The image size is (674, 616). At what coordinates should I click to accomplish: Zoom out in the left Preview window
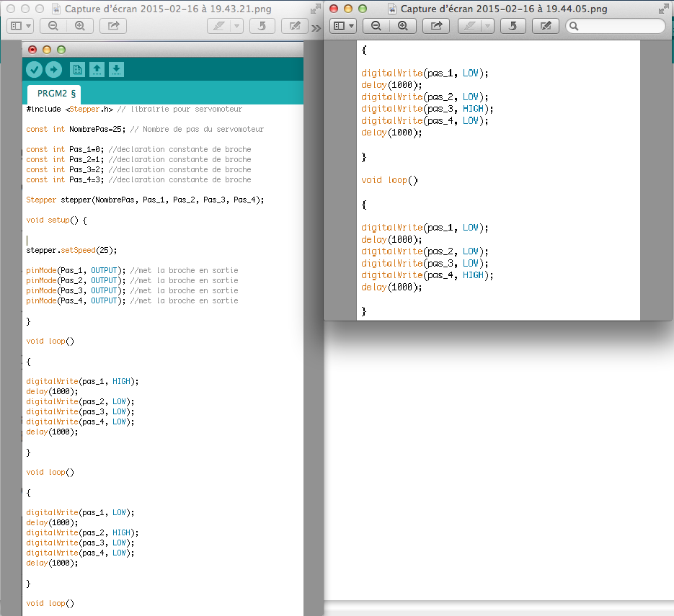coord(53,26)
